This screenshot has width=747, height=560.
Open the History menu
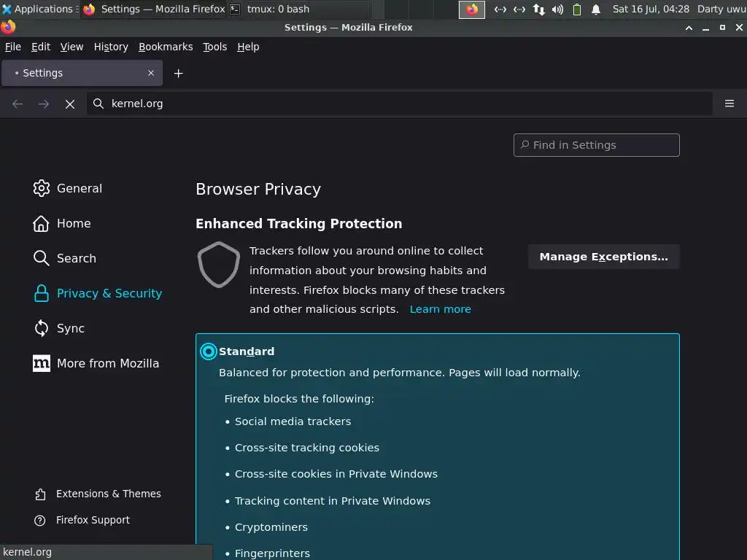click(111, 47)
